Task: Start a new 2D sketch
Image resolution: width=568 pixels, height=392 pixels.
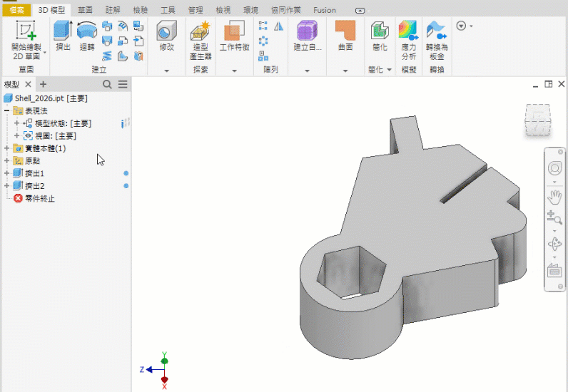Action: point(26,40)
